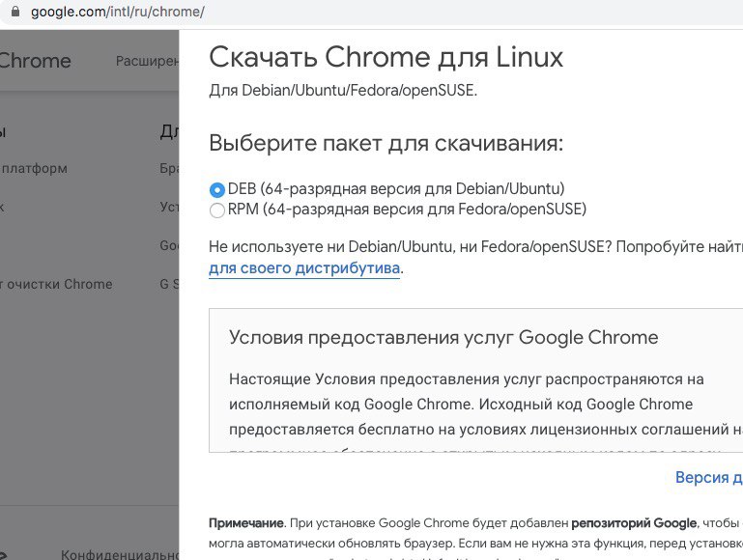
Task: Click terms paragraph starting 'Настоящие Условия'
Action: [486, 405]
